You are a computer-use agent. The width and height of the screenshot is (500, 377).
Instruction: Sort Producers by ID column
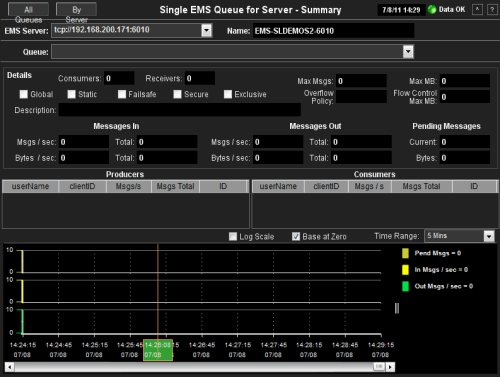(223, 186)
